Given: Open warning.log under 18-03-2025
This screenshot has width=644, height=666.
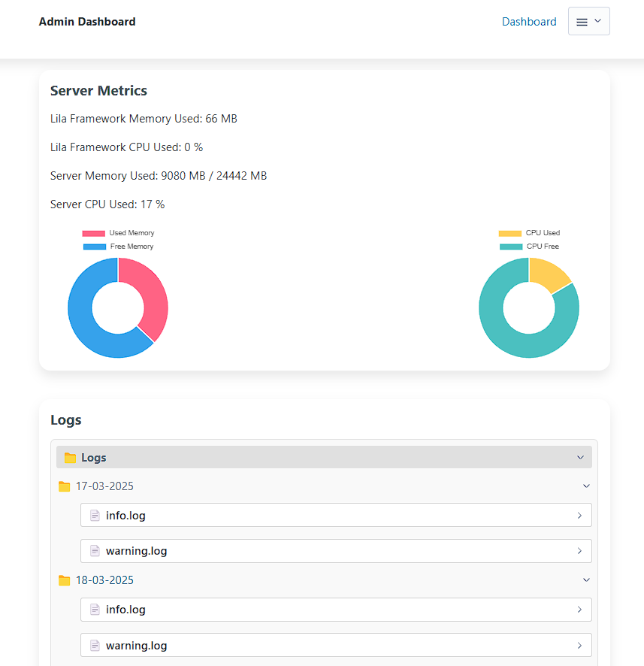Looking at the screenshot, I should (336, 646).
